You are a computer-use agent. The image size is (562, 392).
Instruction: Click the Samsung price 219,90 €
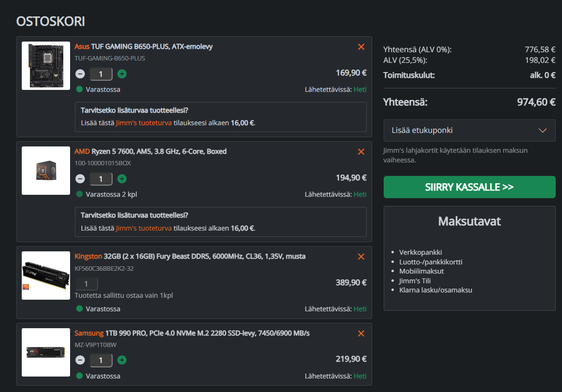tap(351, 359)
